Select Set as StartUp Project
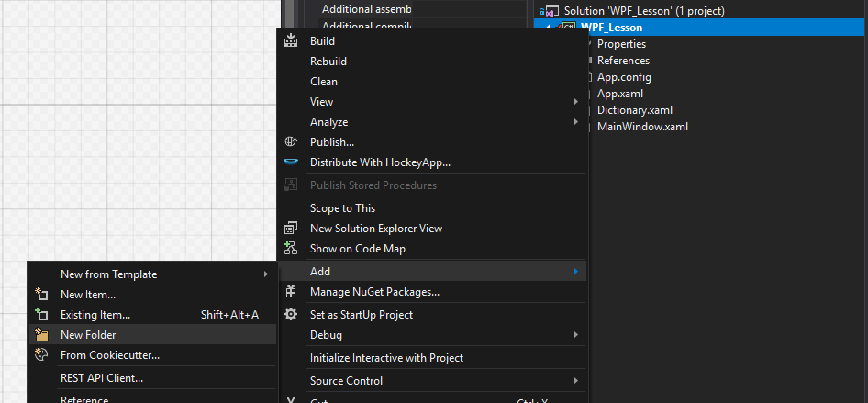Image resolution: width=868 pixels, height=403 pixels. tap(432, 315)
